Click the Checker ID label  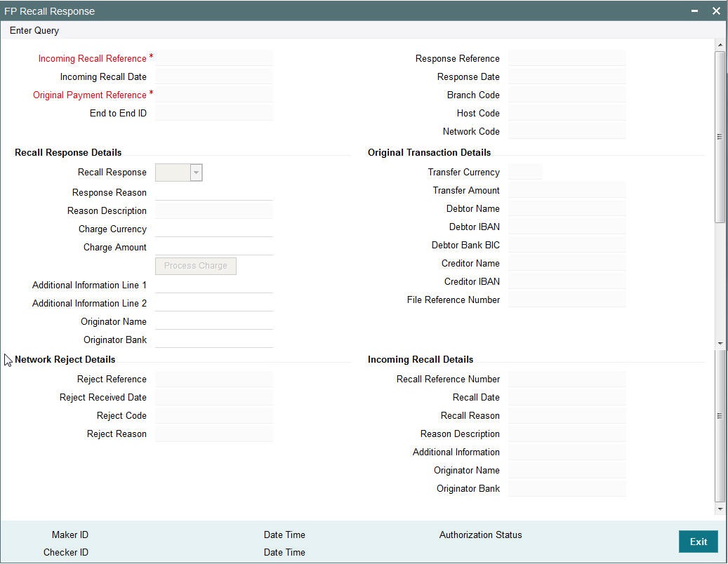[66, 552]
